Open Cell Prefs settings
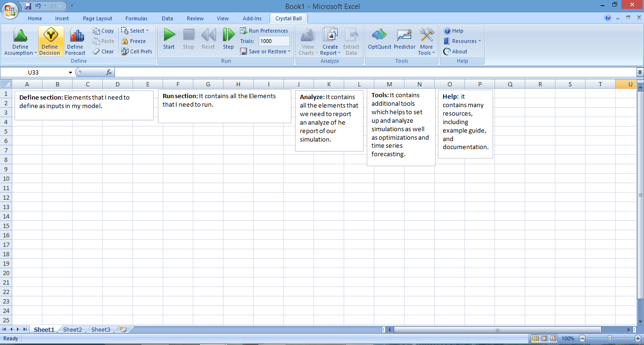The image size is (644, 345). coord(137,51)
